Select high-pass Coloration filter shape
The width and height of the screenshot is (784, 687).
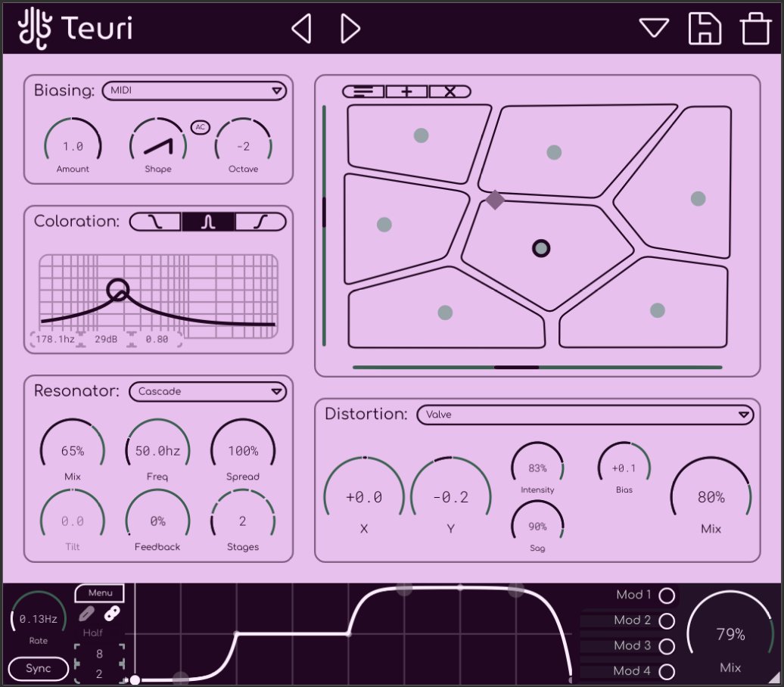tap(260, 222)
